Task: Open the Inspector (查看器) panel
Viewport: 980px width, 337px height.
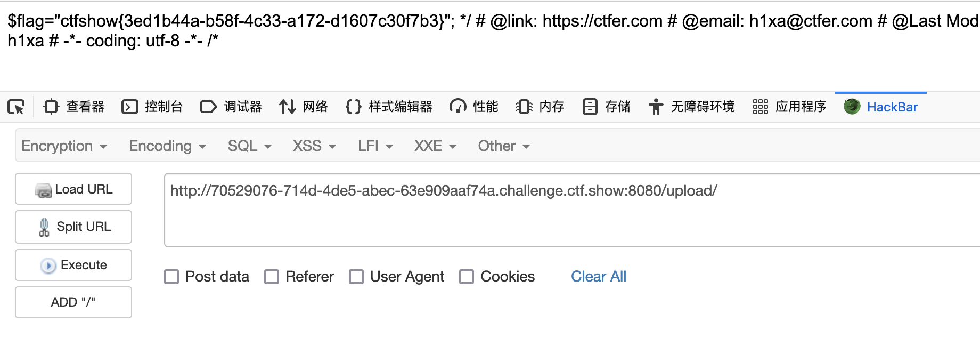Action: 74,107
